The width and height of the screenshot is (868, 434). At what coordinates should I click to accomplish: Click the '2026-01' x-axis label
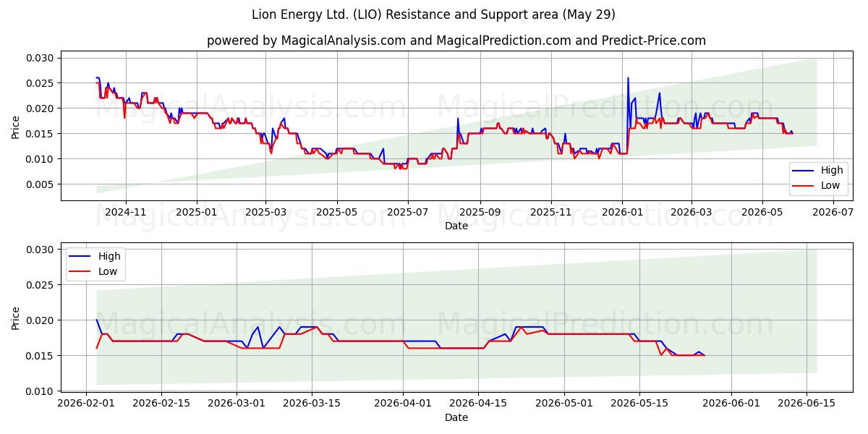[x=622, y=213]
